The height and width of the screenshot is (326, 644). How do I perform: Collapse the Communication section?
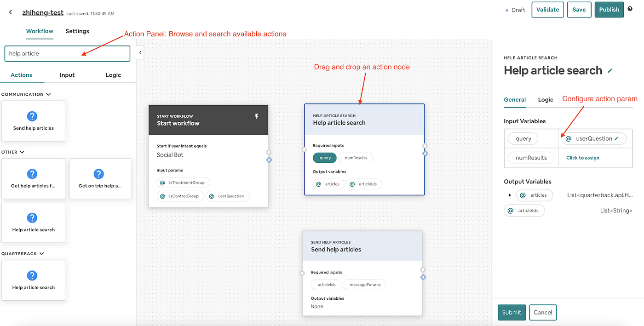coord(48,94)
